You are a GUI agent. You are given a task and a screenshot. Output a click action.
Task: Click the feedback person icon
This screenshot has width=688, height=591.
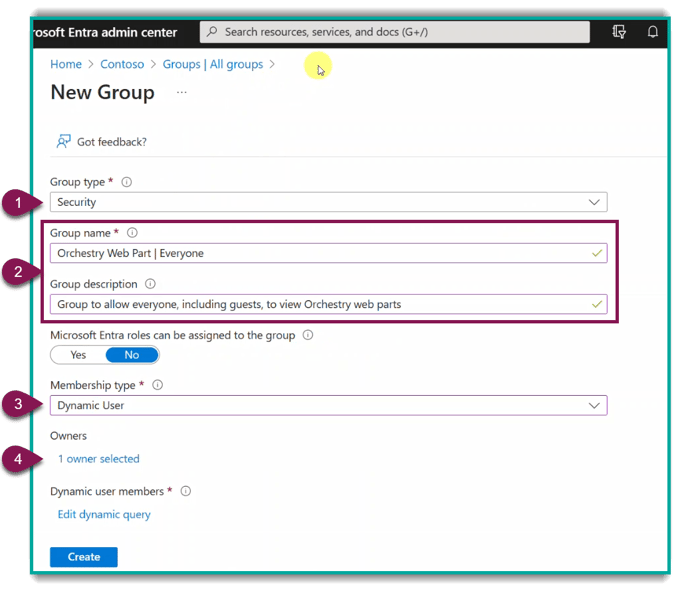pos(64,142)
